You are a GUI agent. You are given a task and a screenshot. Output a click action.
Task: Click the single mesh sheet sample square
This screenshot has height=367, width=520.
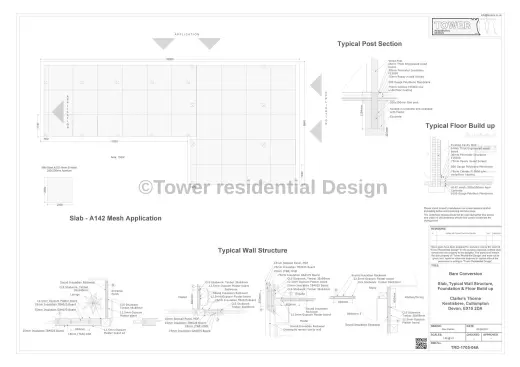59,190
